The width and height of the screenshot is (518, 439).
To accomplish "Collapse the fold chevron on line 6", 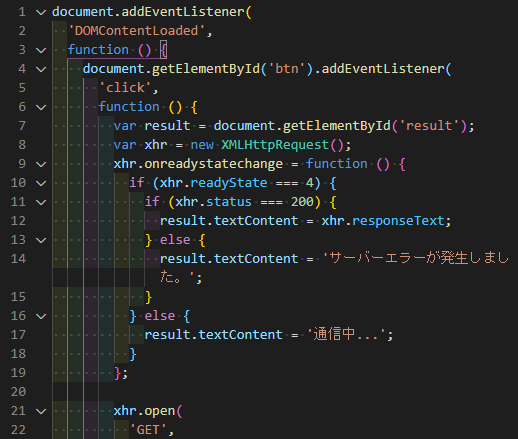I will click(x=41, y=107).
